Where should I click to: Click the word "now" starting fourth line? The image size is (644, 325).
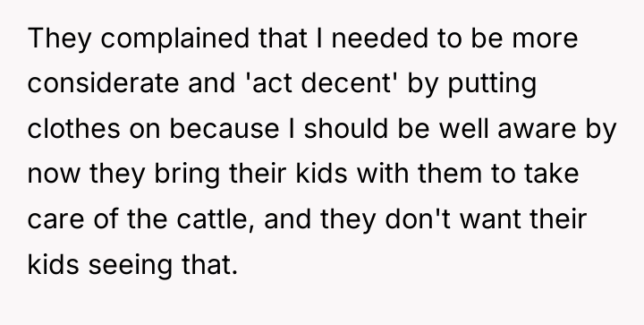[54, 175]
